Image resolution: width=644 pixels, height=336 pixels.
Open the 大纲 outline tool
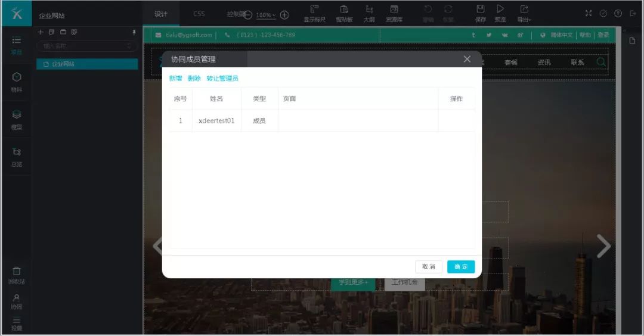(369, 14)
